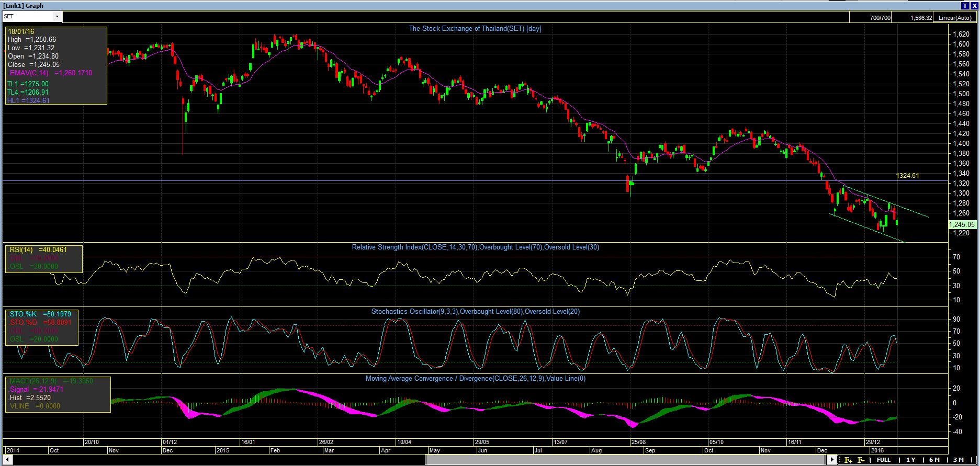This screenshot has width=980, height=466.
Task: Switch chart range to 1Y
Action: [911, 460]
